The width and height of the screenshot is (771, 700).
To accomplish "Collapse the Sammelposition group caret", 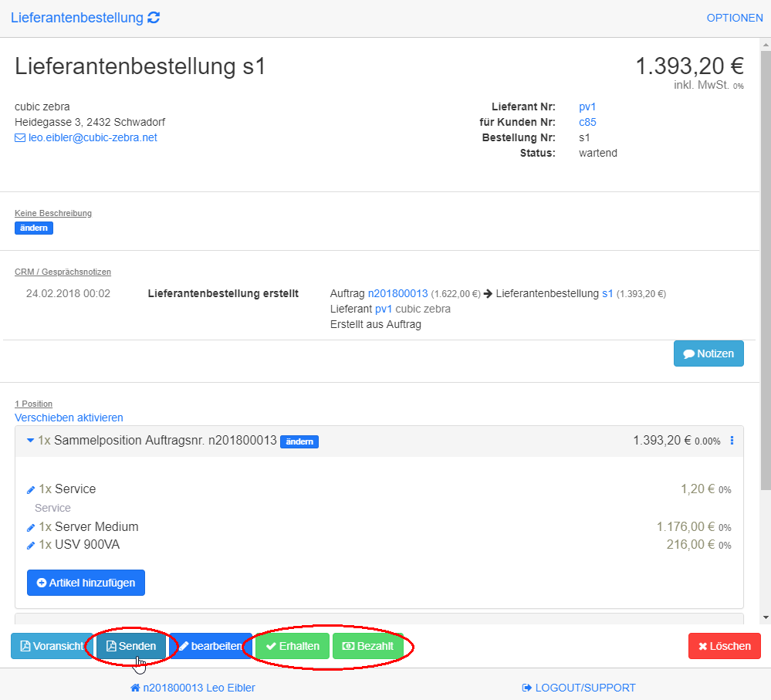I will point(30,441).
